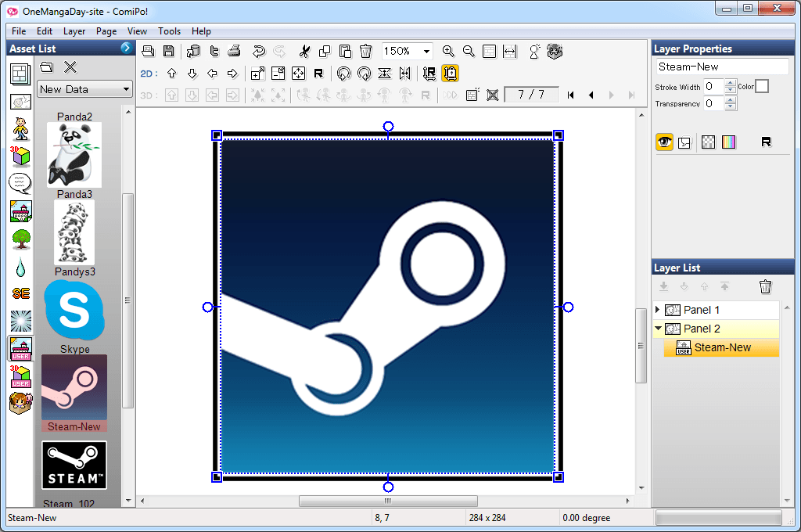Shrink the 2D layer scale
Screen dimensions: 801x532
coord(278,74)
